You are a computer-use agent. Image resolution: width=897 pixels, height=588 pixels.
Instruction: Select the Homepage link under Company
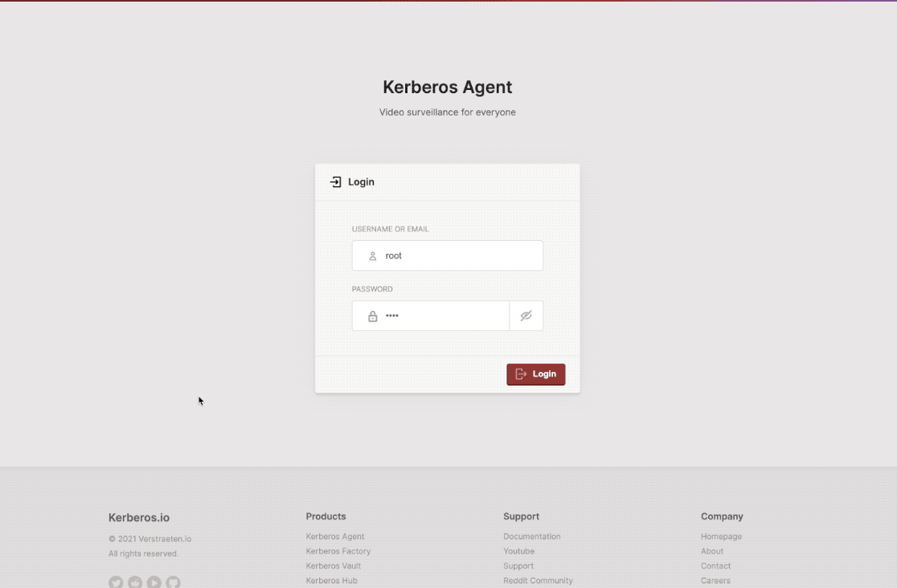(x=721, y=536)
